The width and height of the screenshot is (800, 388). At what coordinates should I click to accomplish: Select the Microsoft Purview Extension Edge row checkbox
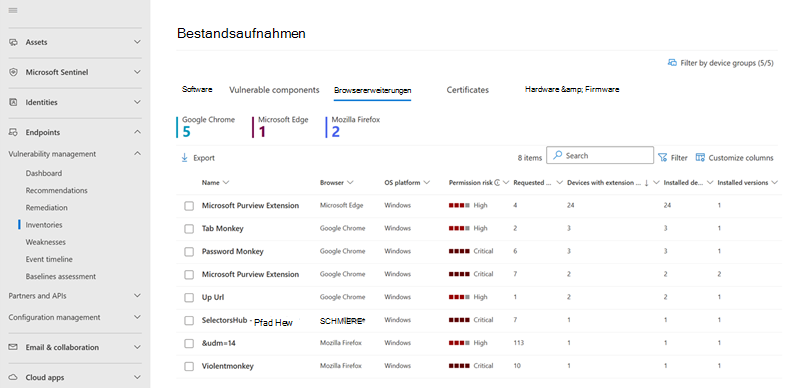189,206
